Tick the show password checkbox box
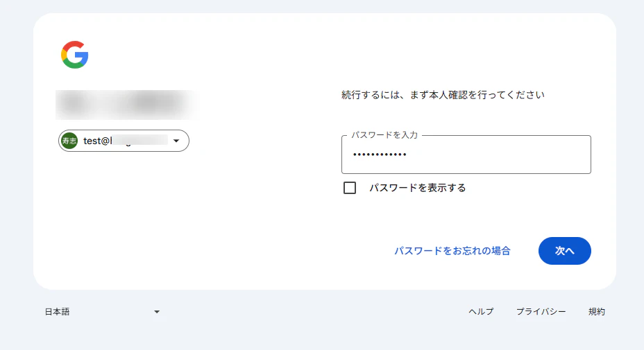The width and height of the screenshot is (644, 350). tap(350, 188)
